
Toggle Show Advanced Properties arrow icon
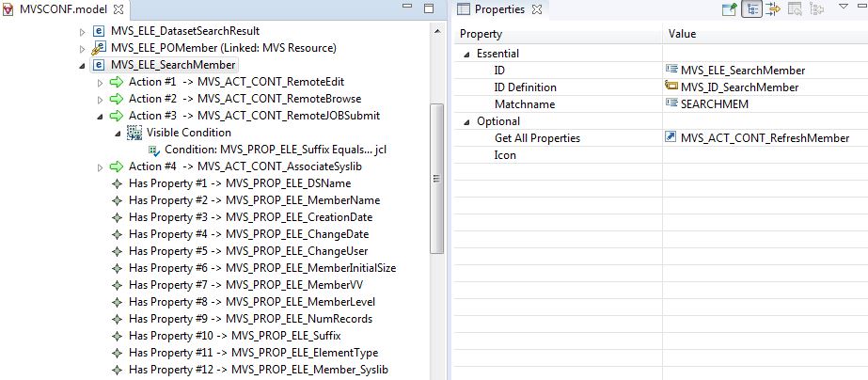(773, 8)
